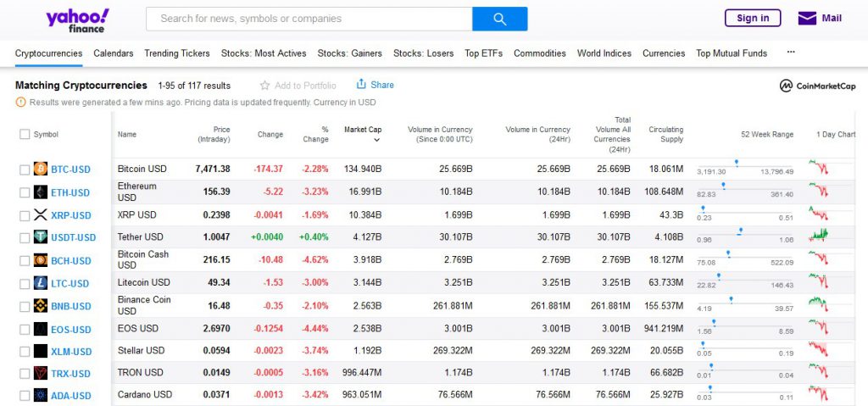Click the Cardano coin icon
The image size is (868, 406).
tap(41, 396)
